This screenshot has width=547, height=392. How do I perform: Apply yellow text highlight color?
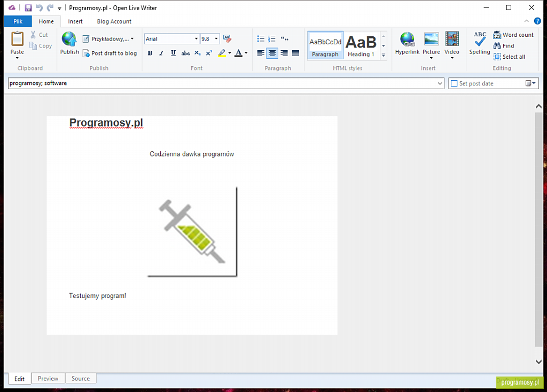(222, 53)
